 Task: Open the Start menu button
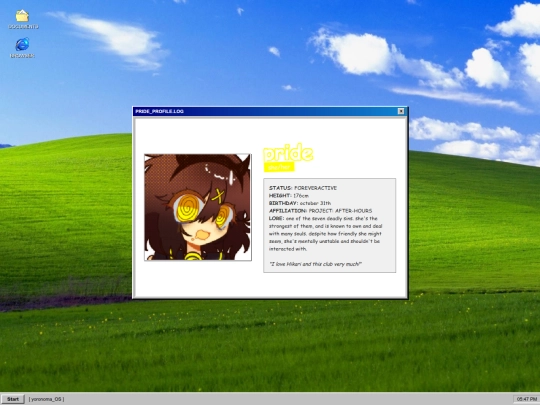[x=13, y=399]
